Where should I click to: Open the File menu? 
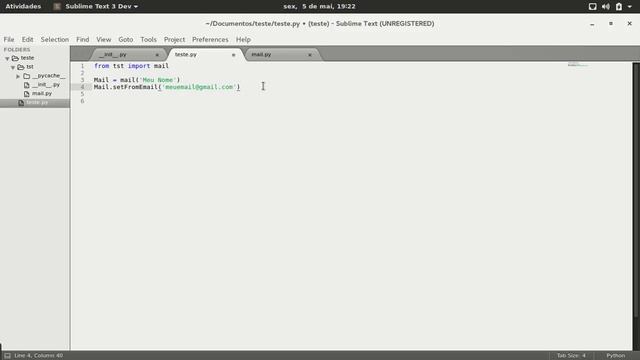pyautogui.click(x=9, y=40)
